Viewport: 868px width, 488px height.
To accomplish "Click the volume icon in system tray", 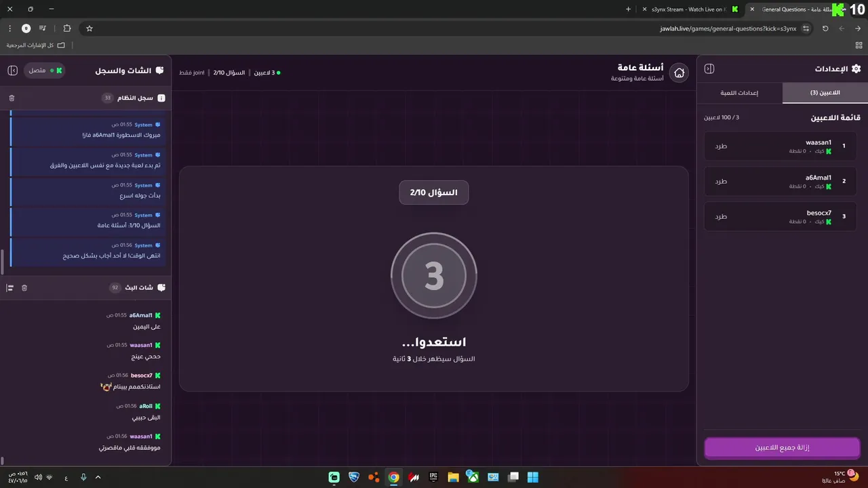I will point(38,477).
